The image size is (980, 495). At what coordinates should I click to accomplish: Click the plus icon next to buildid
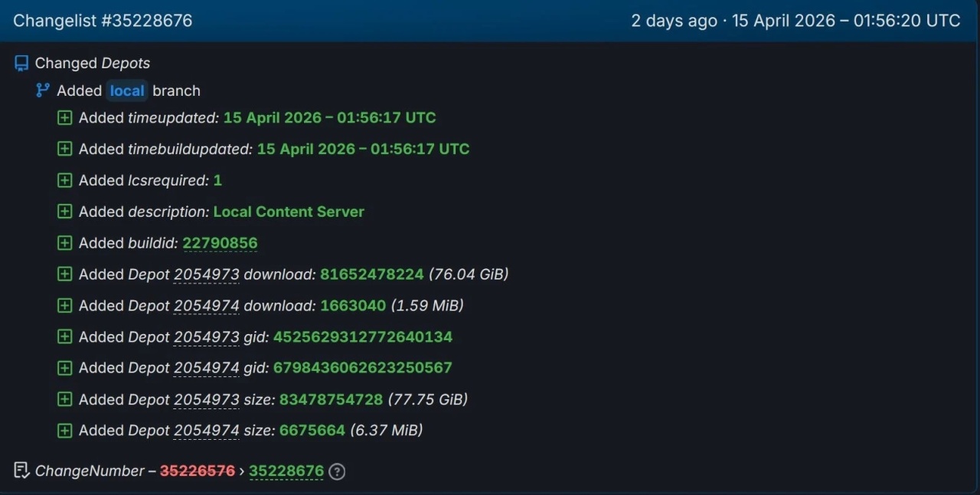[x=65, y=243]
